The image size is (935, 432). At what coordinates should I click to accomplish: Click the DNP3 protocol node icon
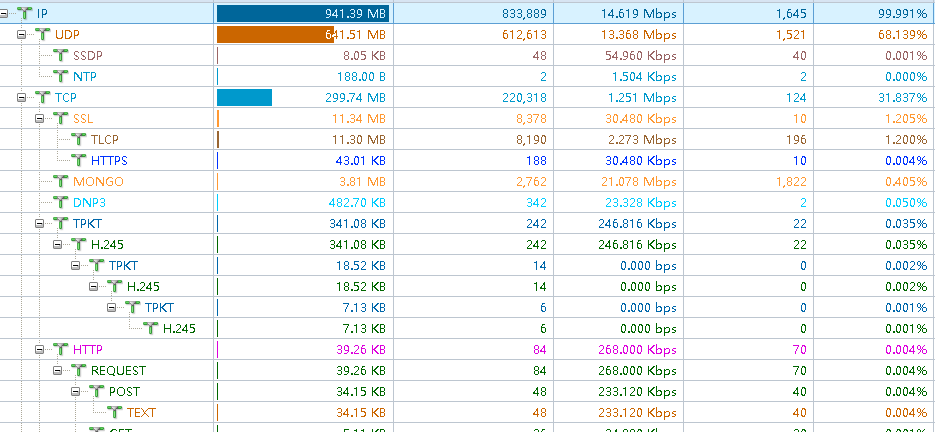coord(61,202)
